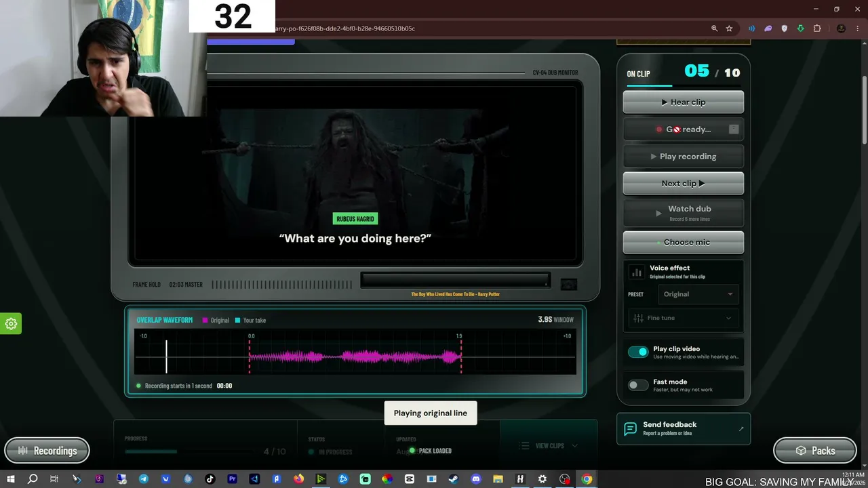This screenshot has width=868, height=488.
Task: Open the Recordings panel
Action: tap(47, 451)
